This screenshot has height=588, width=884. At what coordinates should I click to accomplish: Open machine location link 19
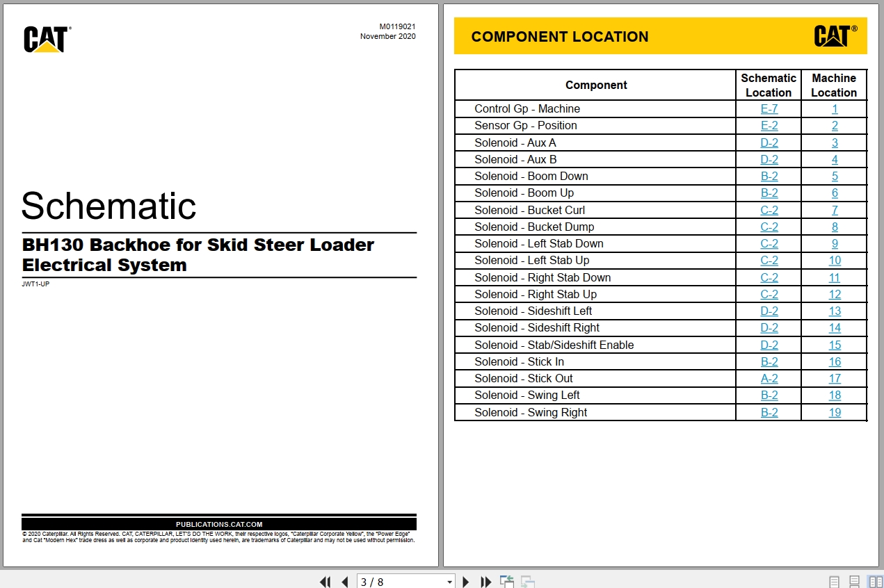(835, 412)
